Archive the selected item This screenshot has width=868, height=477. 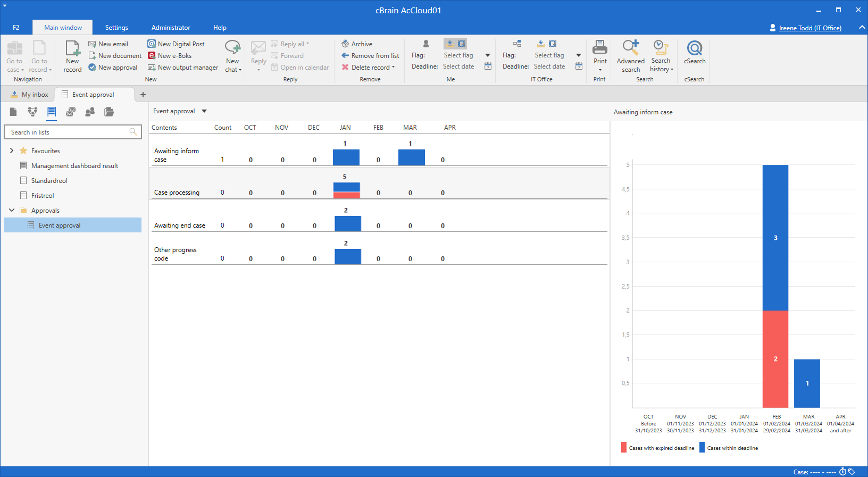[x=357, y=44]
